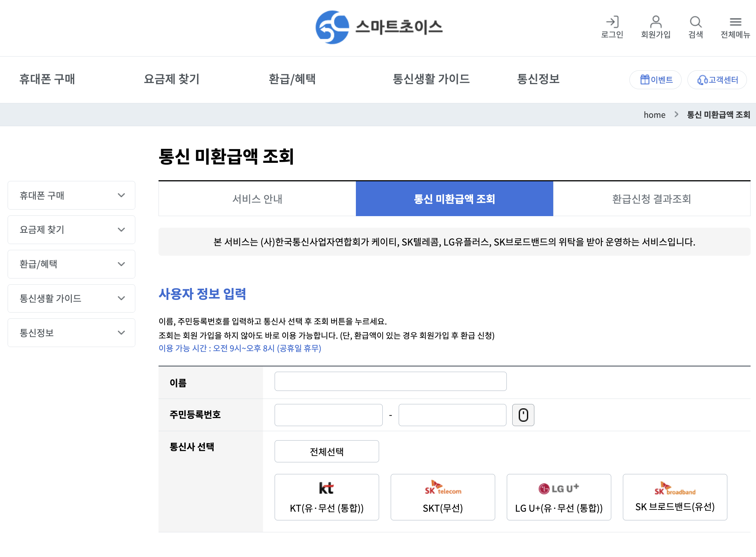
Task: Open the 회원가입 sign-up icon
Action: [656, 27]
